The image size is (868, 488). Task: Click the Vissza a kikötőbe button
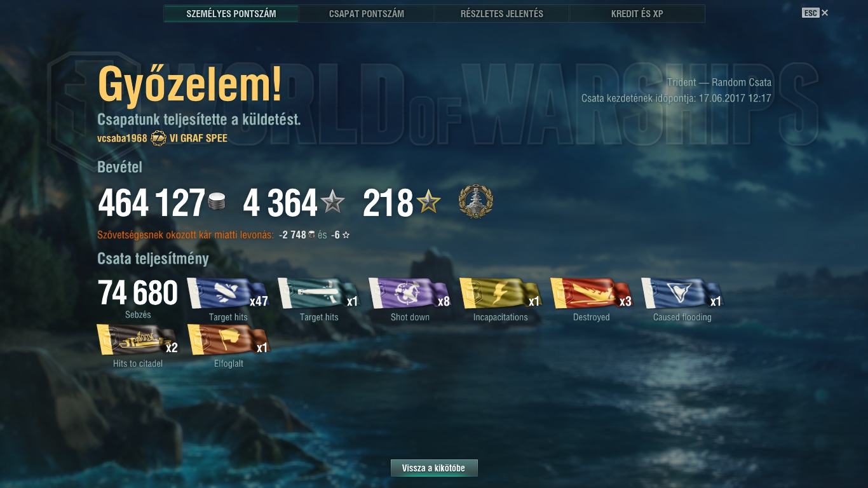(x=434, y=468)
